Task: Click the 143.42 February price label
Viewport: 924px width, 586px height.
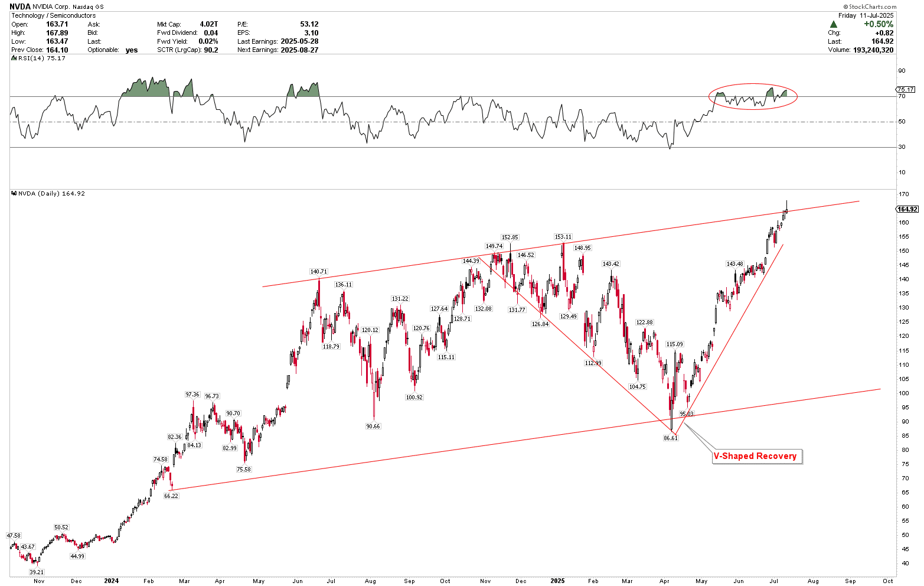Action: [x=611, y=263]
